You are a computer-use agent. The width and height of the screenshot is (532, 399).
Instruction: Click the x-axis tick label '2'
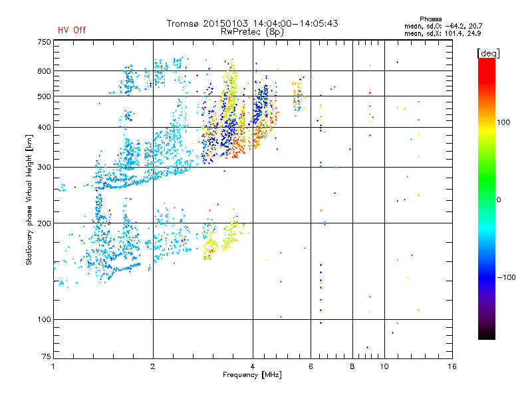[x=153, y=366]
